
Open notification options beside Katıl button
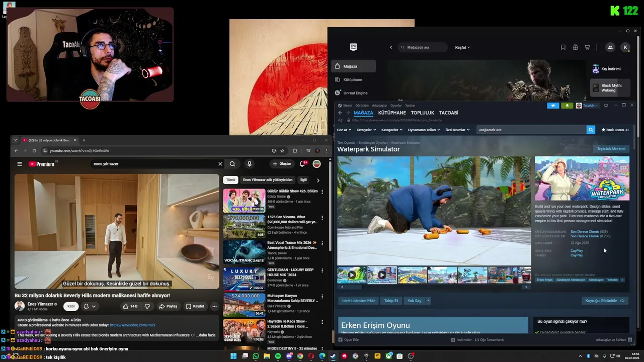pyautogui.click(x=90, y=306)
